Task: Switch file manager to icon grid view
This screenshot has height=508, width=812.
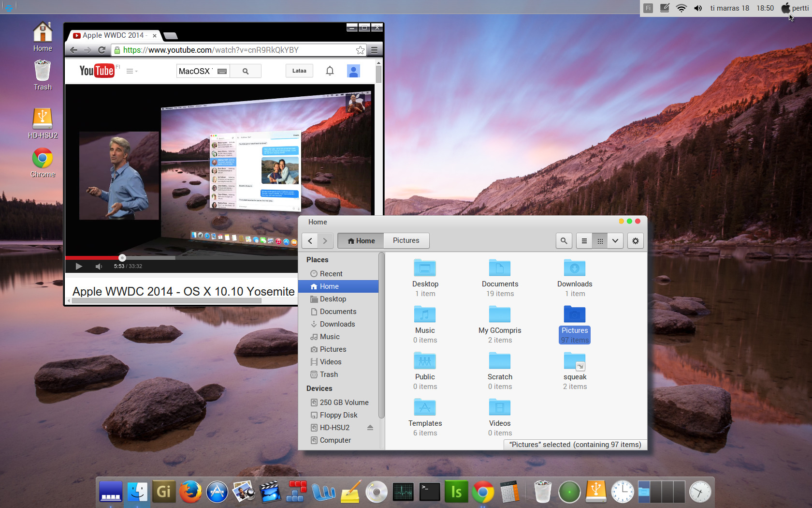Action: [x=600, y=241]
